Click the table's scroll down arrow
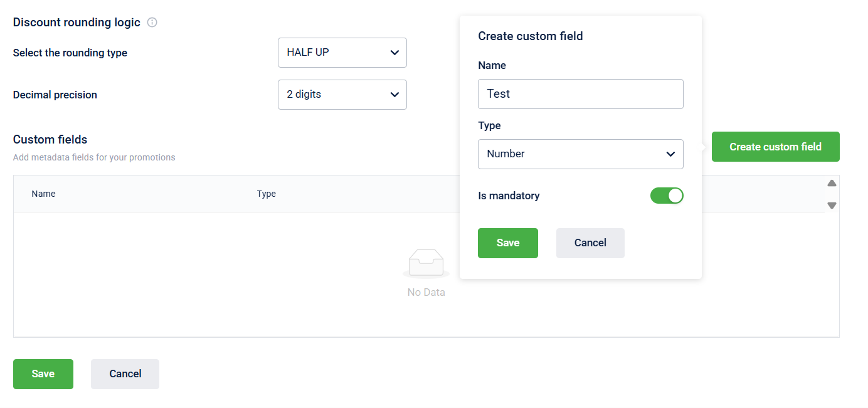The height and width of the screenshot is (408, 868). 832,205
